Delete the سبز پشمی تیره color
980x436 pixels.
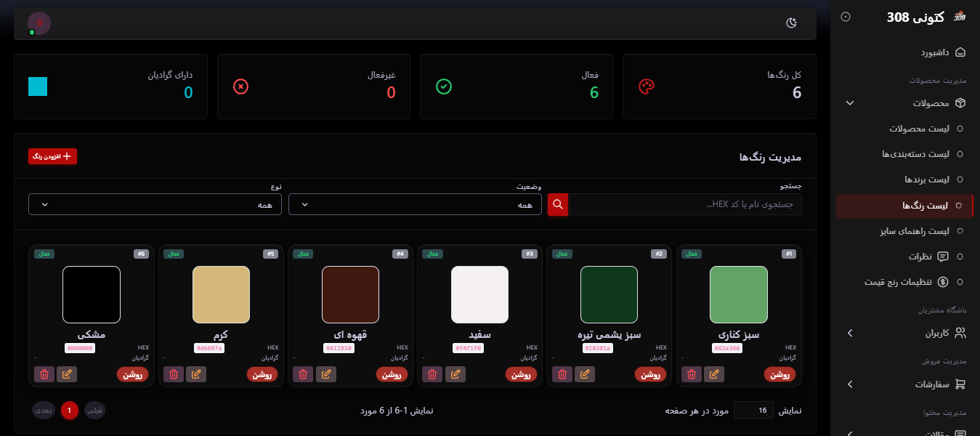(562, 374)
